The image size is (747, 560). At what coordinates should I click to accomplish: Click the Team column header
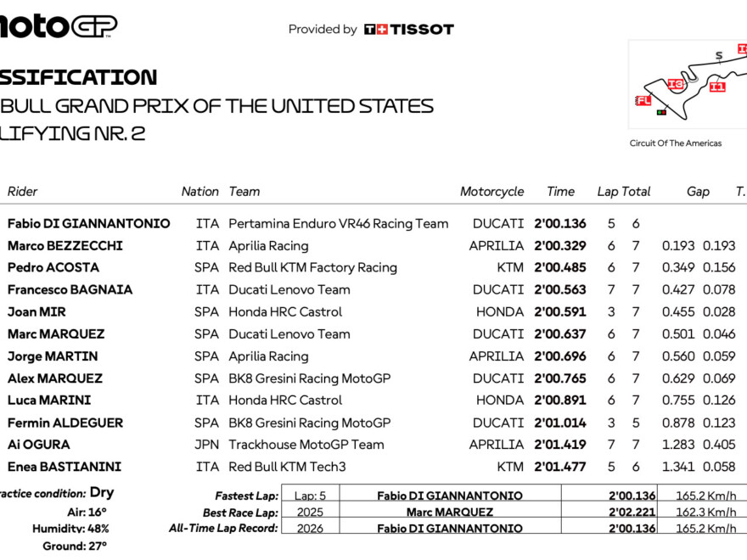(x=244, y=192)
